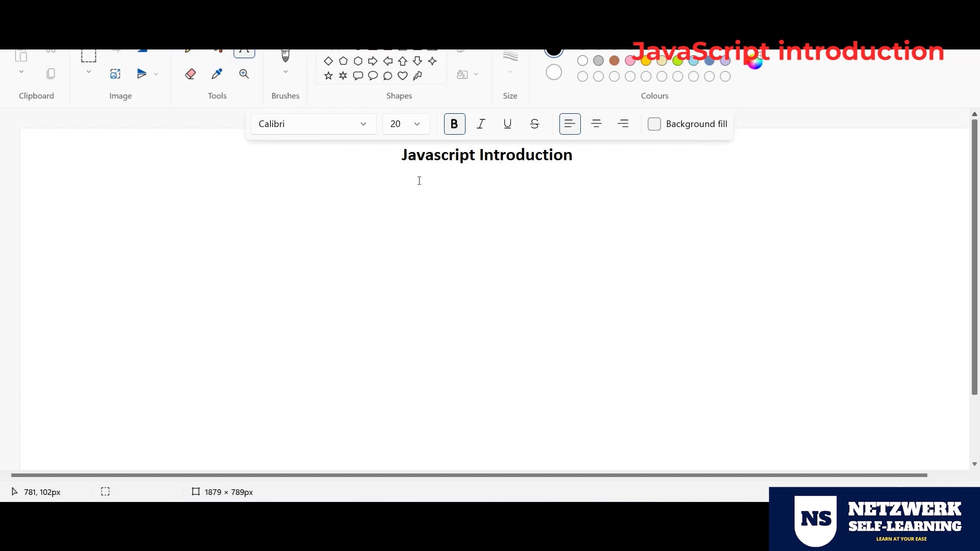Apply right text alignment

(x=623, y=123)
